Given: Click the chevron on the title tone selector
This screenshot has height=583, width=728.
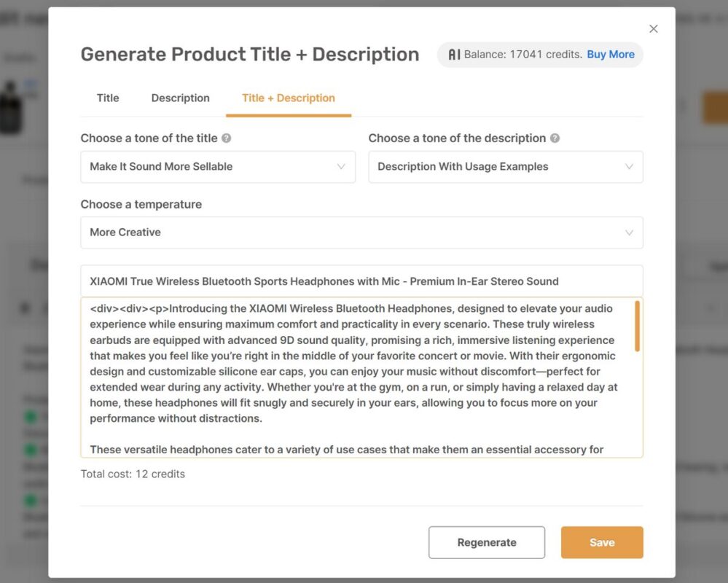Looking at the screenshot, I should point(341,166).
